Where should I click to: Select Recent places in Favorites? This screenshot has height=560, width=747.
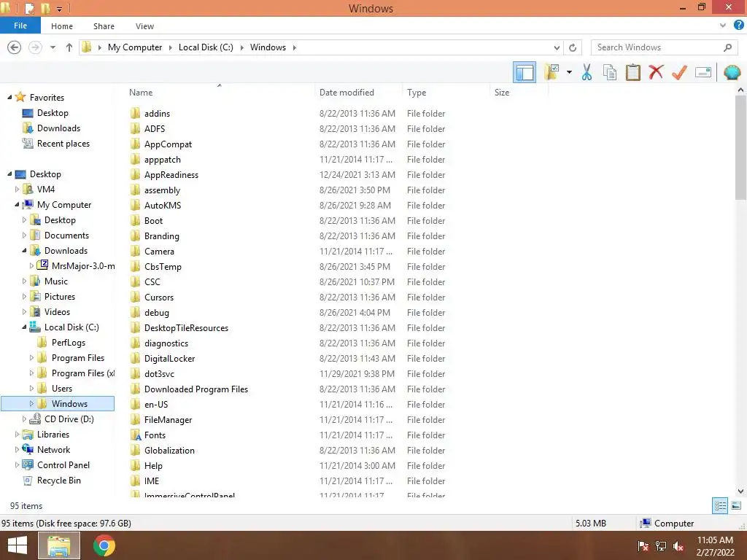point(63,144)
